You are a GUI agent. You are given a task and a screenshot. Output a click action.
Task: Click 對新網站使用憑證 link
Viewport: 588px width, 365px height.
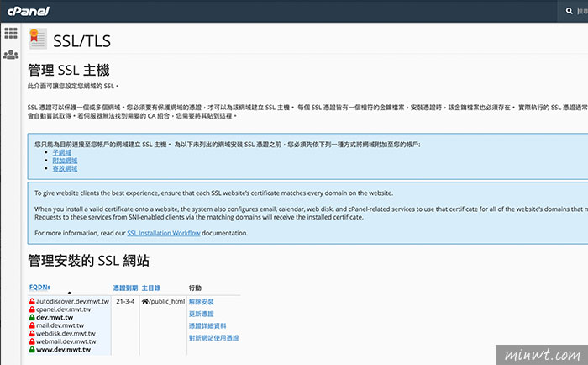point(213,338)
